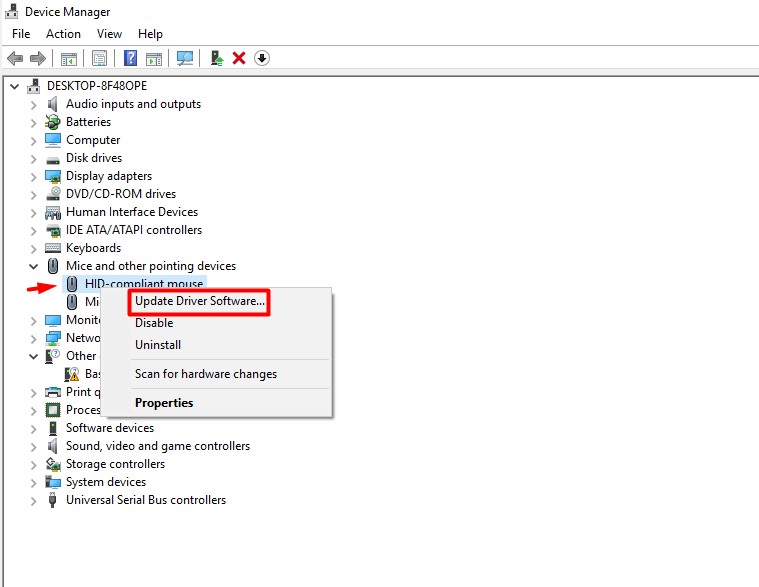Select the DESKTOP-8F48OPE computer name

[x=97, y=86]
